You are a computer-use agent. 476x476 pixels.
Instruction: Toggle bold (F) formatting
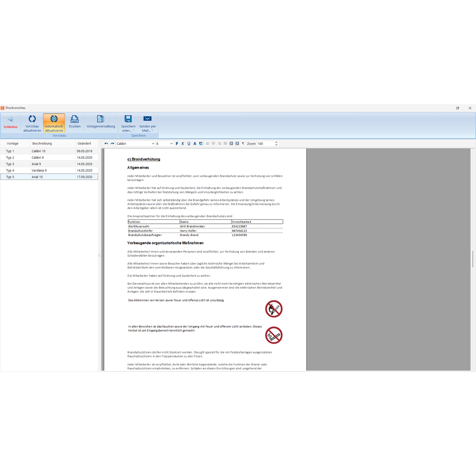click(177, 144)
